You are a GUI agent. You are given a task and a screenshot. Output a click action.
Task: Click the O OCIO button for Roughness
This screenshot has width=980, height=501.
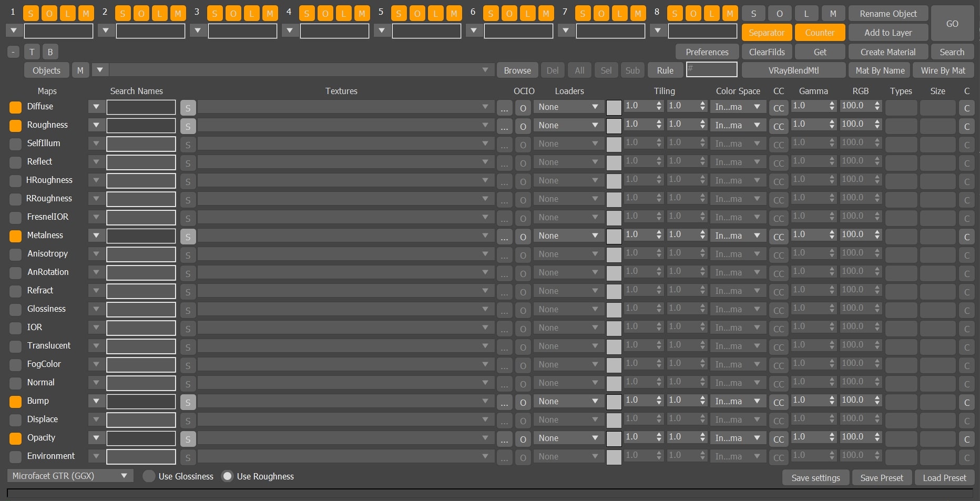click(523, 126)
